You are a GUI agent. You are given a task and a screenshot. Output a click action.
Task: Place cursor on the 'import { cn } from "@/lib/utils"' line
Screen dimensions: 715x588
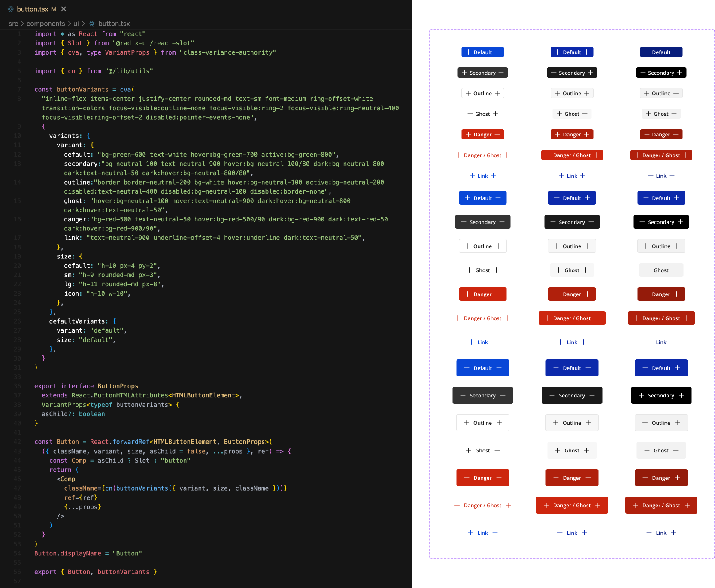[94, 71]
